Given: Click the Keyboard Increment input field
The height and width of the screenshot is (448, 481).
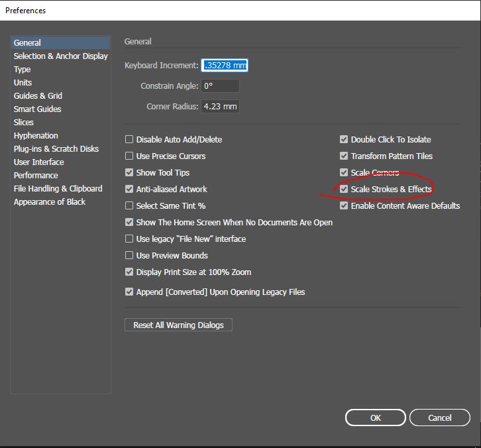Looking at the screenshot, I should 225,66.
